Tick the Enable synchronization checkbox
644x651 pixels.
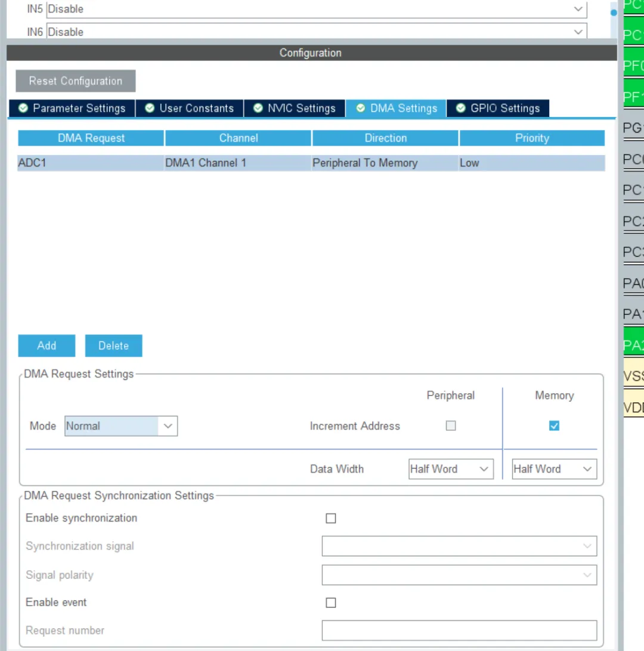pos(331,519)
